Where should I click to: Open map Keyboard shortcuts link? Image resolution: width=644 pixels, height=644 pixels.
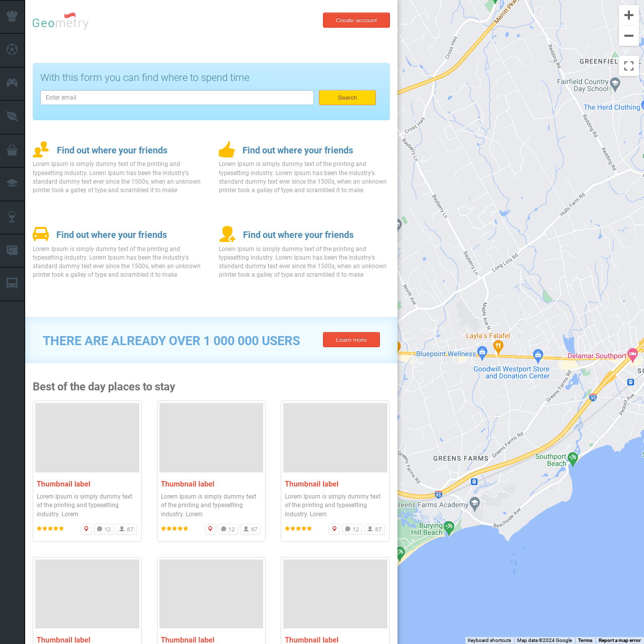pyautogui.click(x=489, y=640)
